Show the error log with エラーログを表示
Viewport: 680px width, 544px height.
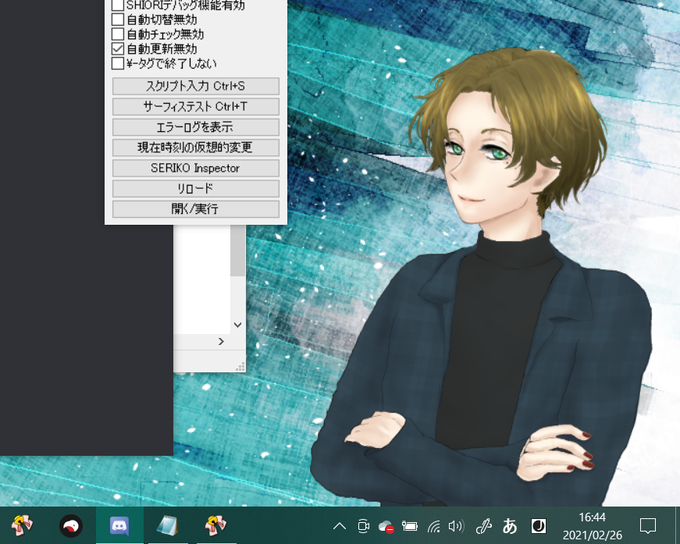[x=196, y=127]
